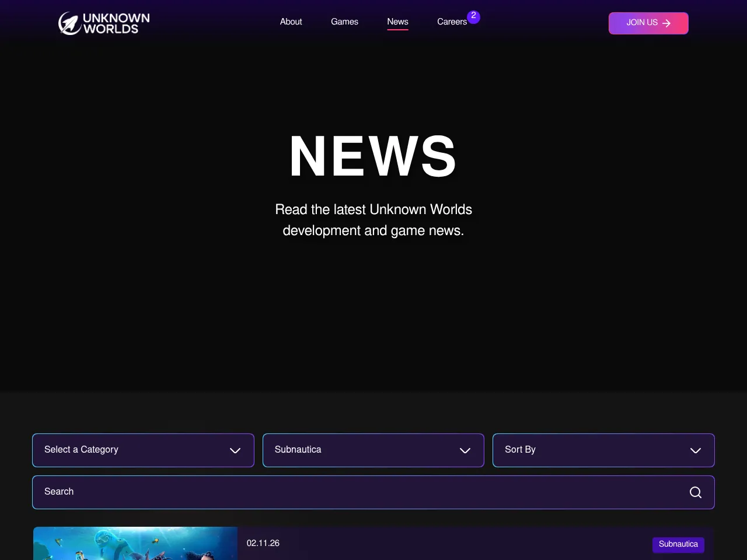This screenshot has width=747, height=560.
Task: Click the Subnautica tag on the article
Action: (x=678, y=544)
